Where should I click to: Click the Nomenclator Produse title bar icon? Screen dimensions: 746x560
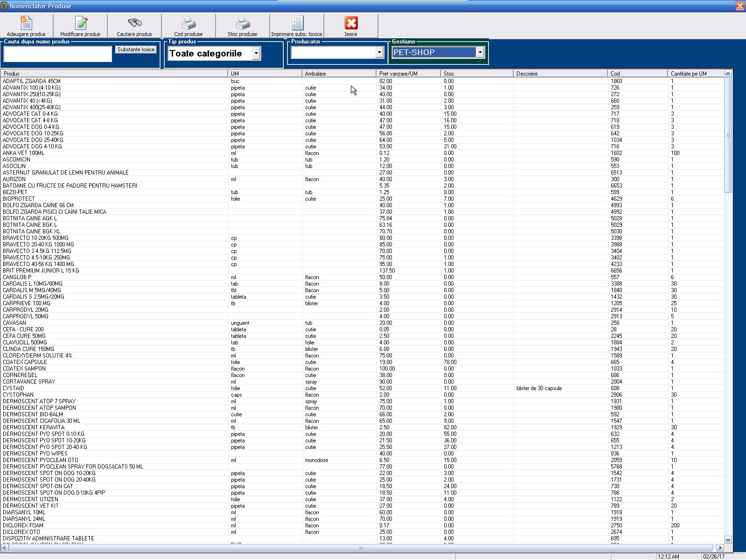4,6
